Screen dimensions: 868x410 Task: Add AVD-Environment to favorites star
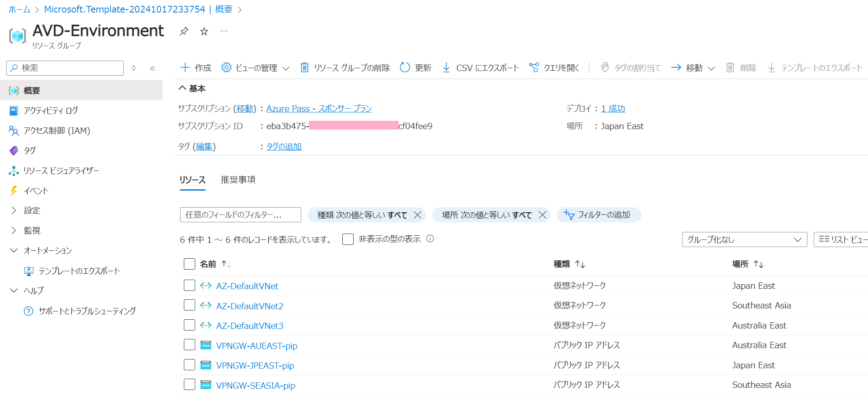pos(204,31)
